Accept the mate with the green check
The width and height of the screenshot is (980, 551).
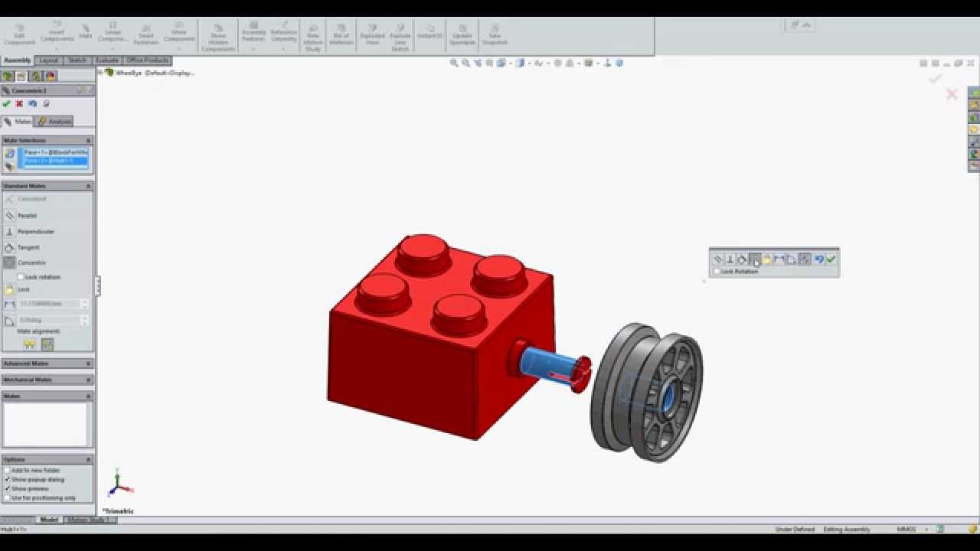pyautogui.click(x=6, y=104)
